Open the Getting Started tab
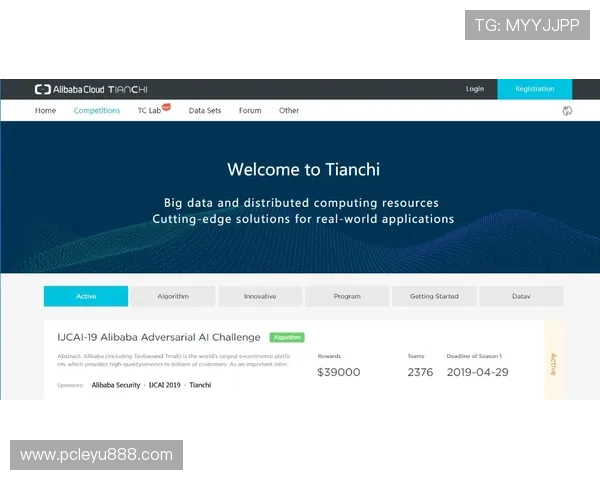 434,296
